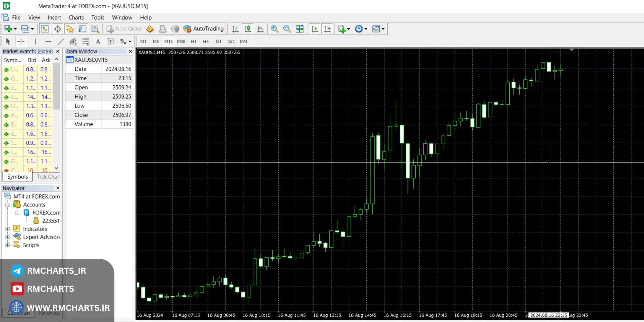Expand the Expert Advisors tree node
Screen dimensions: 644x322
coord(7,237)
